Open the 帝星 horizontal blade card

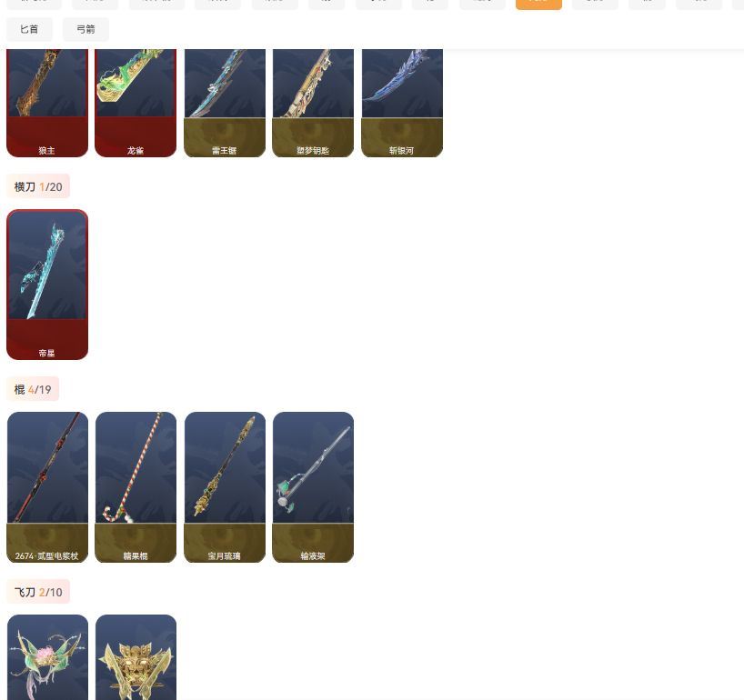tap(47, 285)
